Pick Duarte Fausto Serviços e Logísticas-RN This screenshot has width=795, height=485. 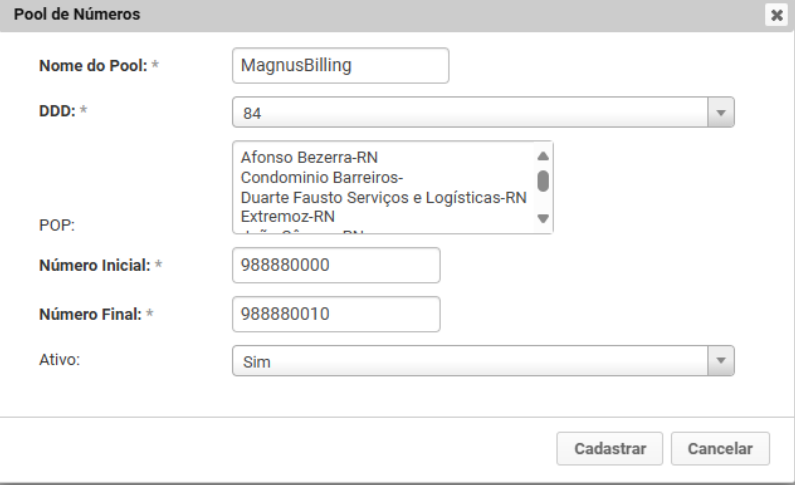(x=383, y=197)
